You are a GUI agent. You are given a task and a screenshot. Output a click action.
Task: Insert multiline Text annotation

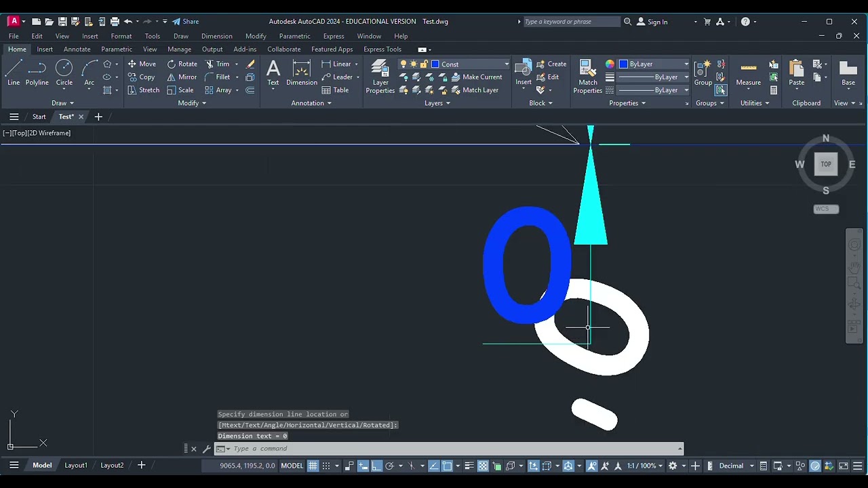pyautogui.click(x=273, y=73)
